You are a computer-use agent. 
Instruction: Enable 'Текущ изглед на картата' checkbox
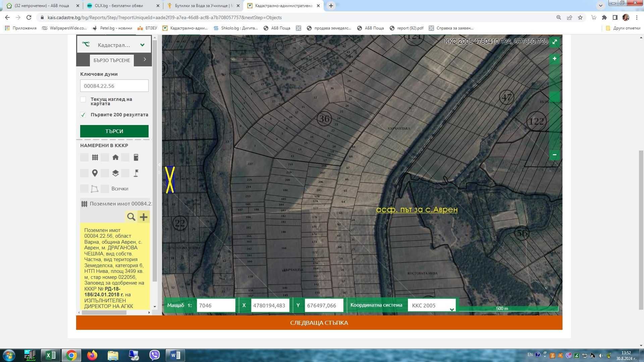coord(83,100)
